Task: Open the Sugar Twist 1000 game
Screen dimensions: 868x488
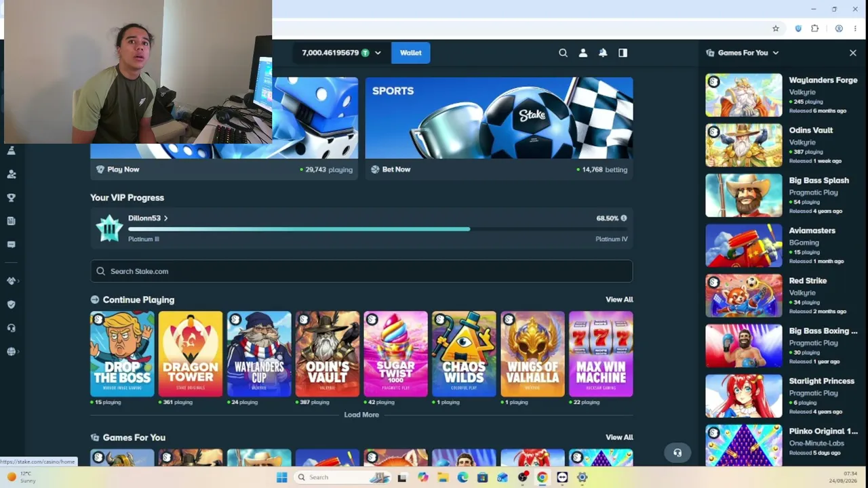Action: pos(395,354)
